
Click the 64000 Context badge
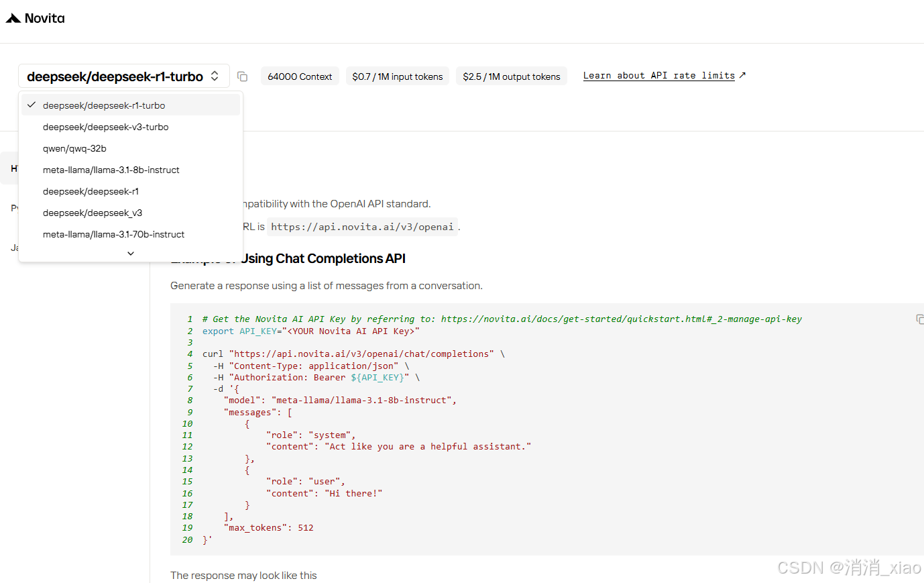tap(300, 76)
